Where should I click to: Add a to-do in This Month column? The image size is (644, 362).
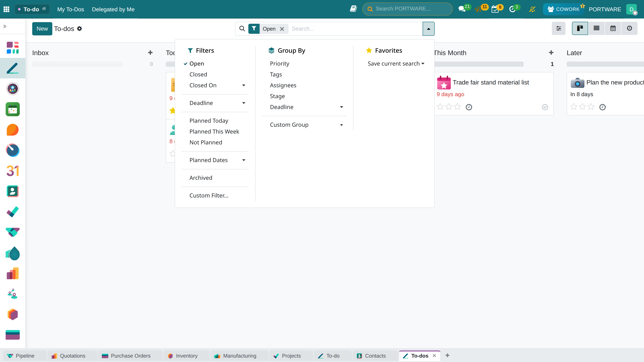[x=551, y=53]
